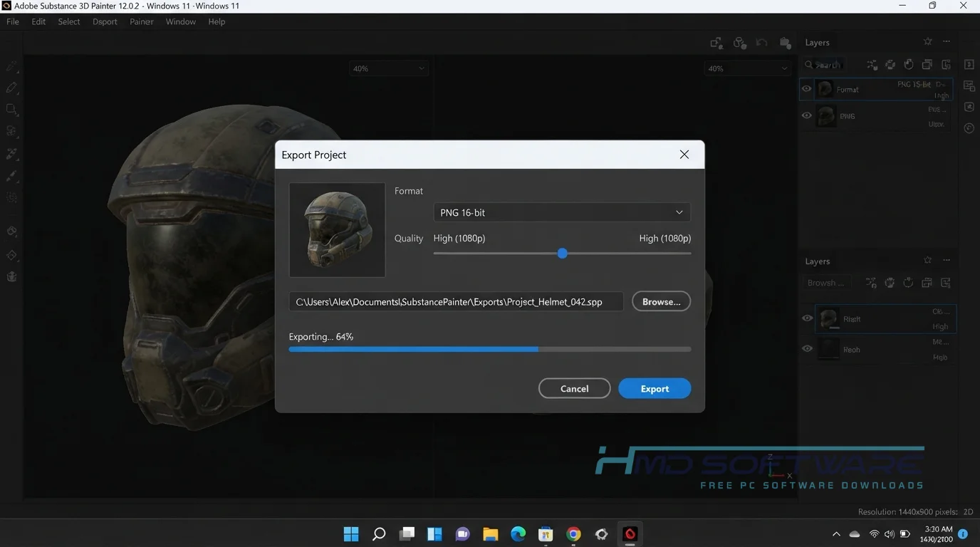Cancel the export in the dialog

click(x=575, y=388)
